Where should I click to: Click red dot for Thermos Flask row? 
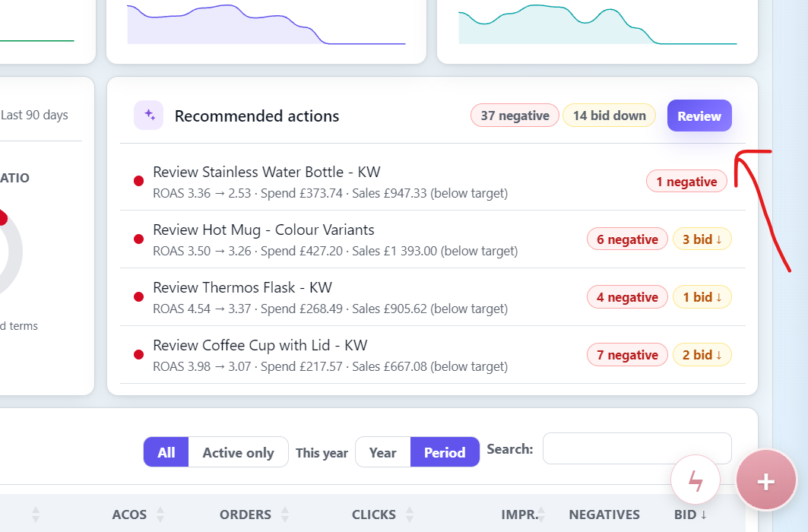click(138, 296)
